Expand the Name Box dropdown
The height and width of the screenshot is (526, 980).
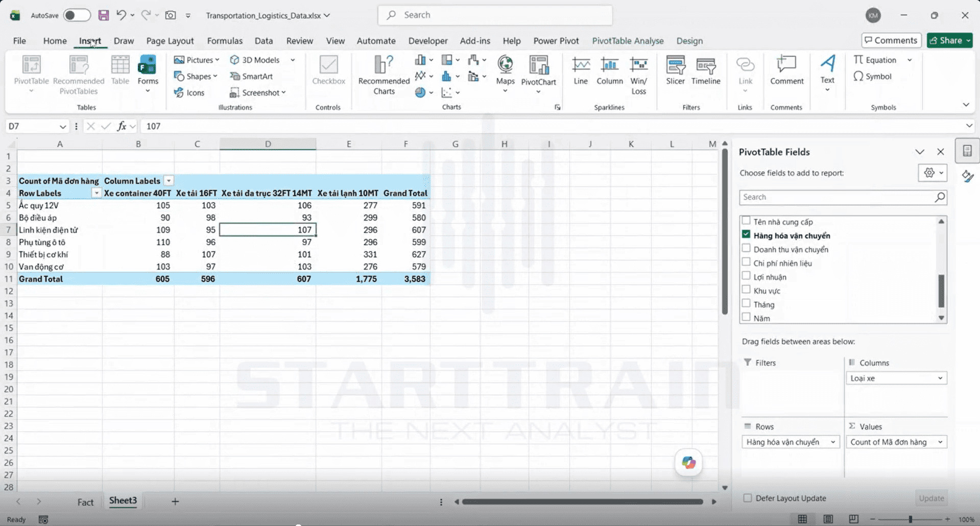click(62, 126)
